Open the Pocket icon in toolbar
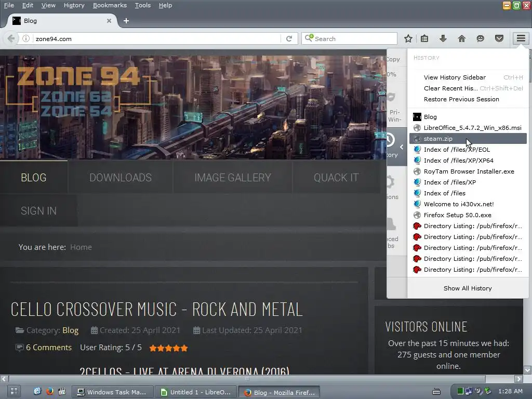The height and width of the screenshot is (399, 532). [499, 38]
